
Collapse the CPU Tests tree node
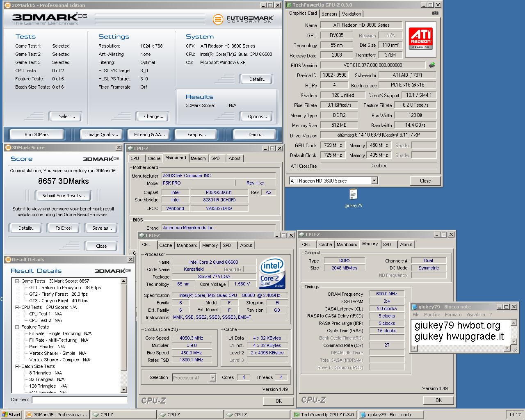[x=17, y=307]
